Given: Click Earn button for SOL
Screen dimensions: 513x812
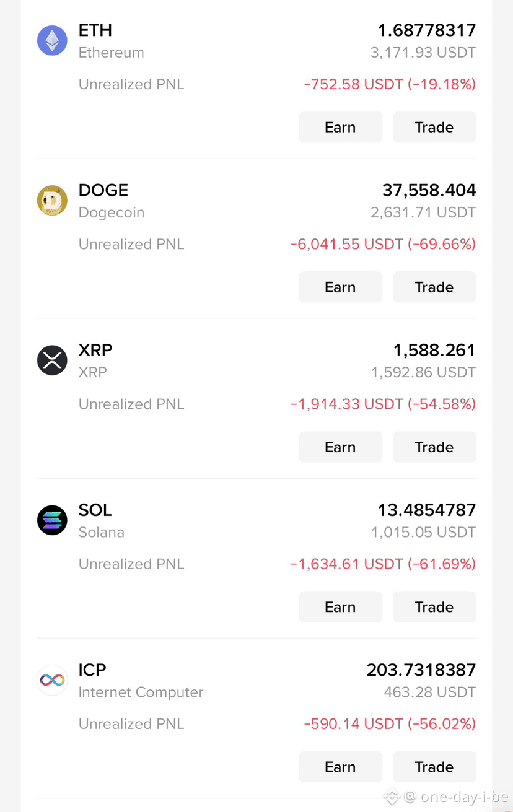Looking at the screenshot, I should click(341, 606).
